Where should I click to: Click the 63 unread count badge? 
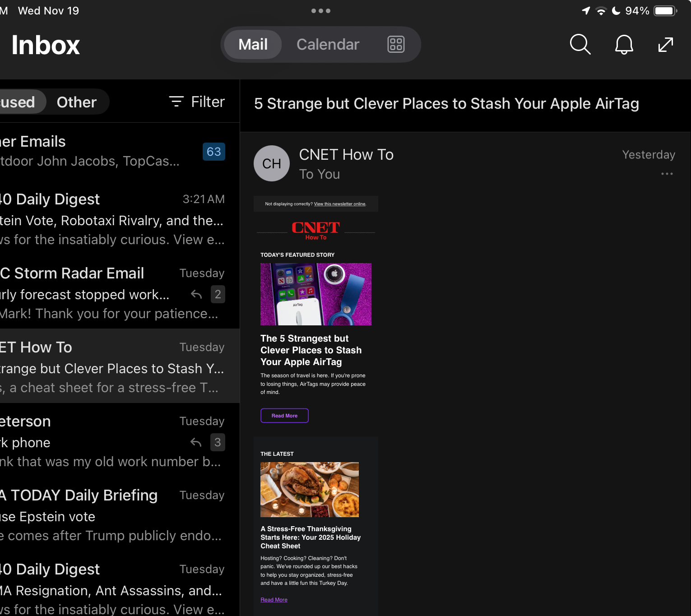(x=214, y=152)
